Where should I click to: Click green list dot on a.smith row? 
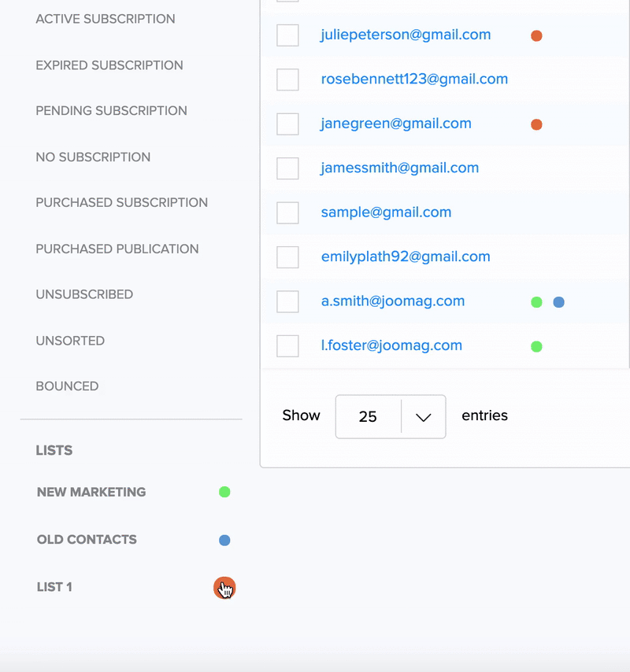pos(536,301)
